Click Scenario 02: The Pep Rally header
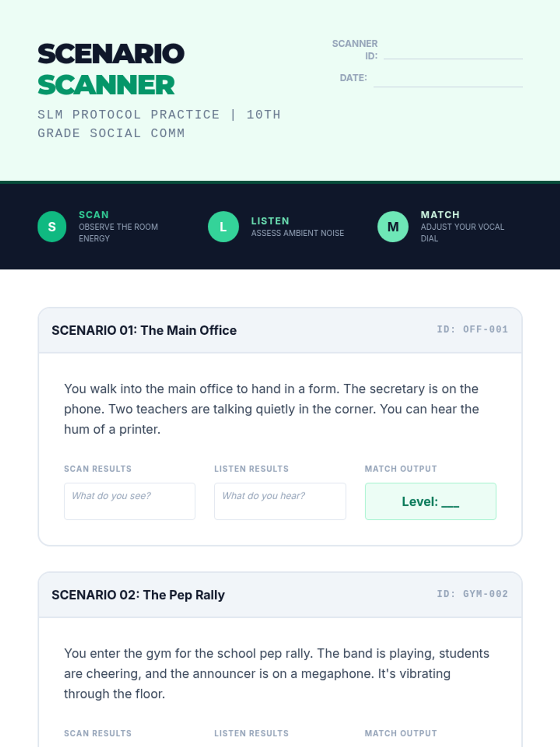 pyautogui.click(x=138, y=595)
